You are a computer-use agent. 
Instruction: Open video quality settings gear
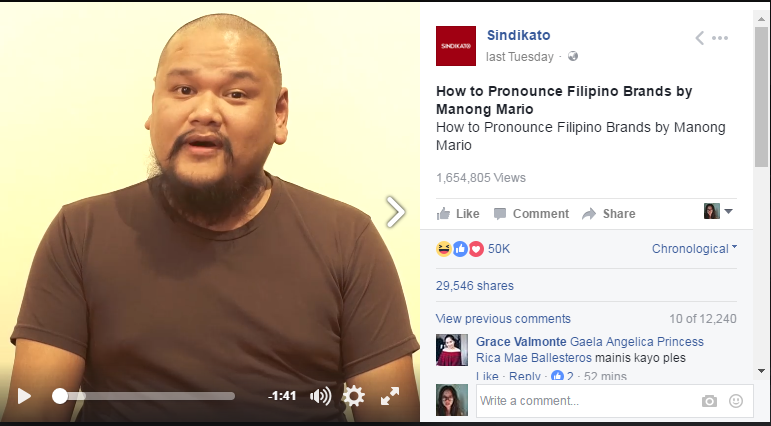click(x=353, y=396)
